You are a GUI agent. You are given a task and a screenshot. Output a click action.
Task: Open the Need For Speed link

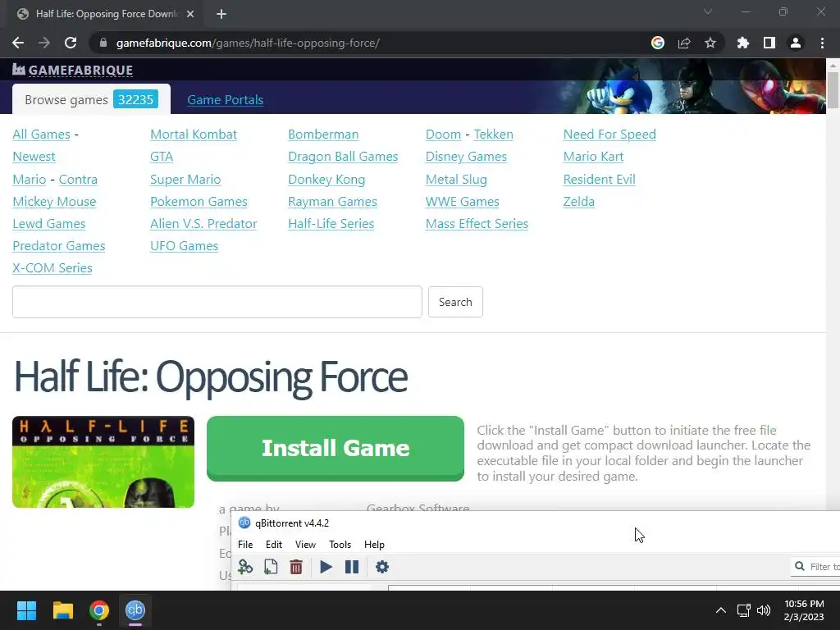pyautogui.click(x=609, y=135)
